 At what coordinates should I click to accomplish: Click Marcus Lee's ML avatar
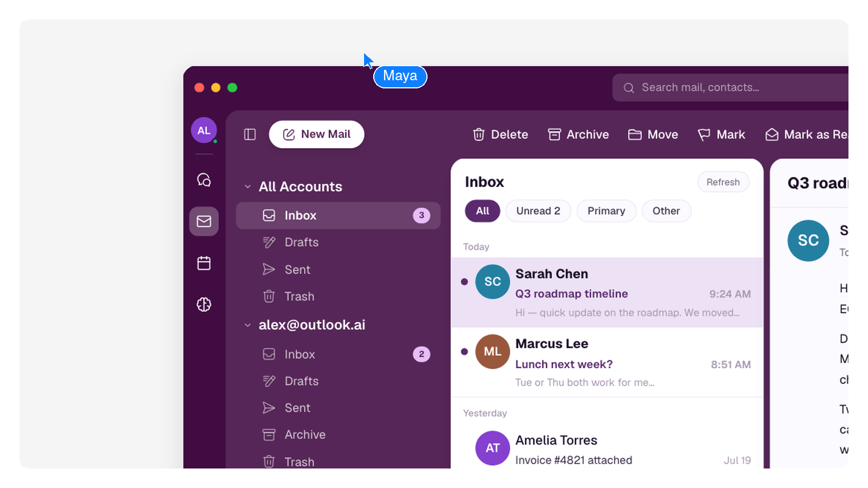(x=493, y=351)
